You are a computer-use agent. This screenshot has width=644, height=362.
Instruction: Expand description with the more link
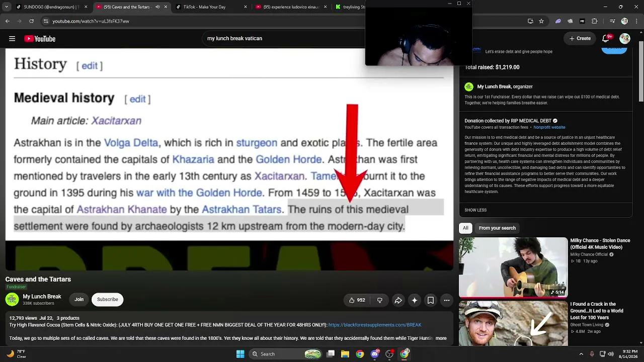[441, 338]
